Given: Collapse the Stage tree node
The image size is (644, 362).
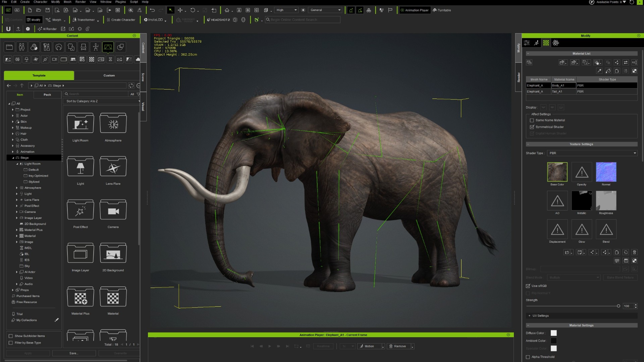Looking at the screenshot, I should [13, 158].
